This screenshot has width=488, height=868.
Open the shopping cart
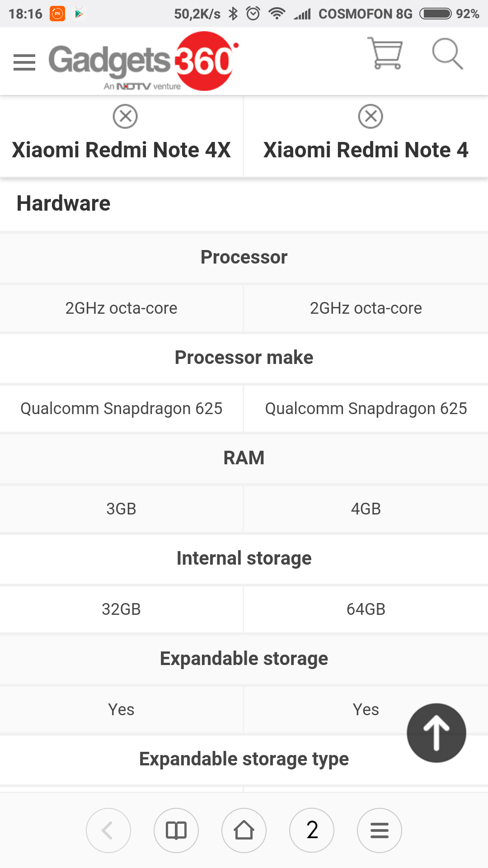coord(385,53)
